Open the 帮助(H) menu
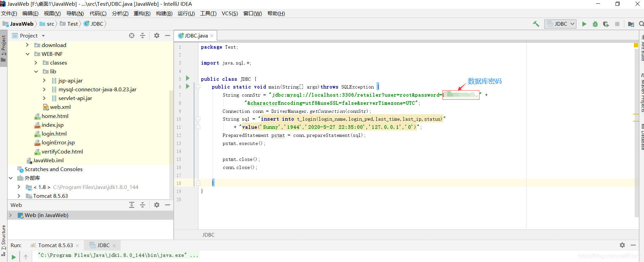Viewport: 644px width, 262px height. (276, 14)
